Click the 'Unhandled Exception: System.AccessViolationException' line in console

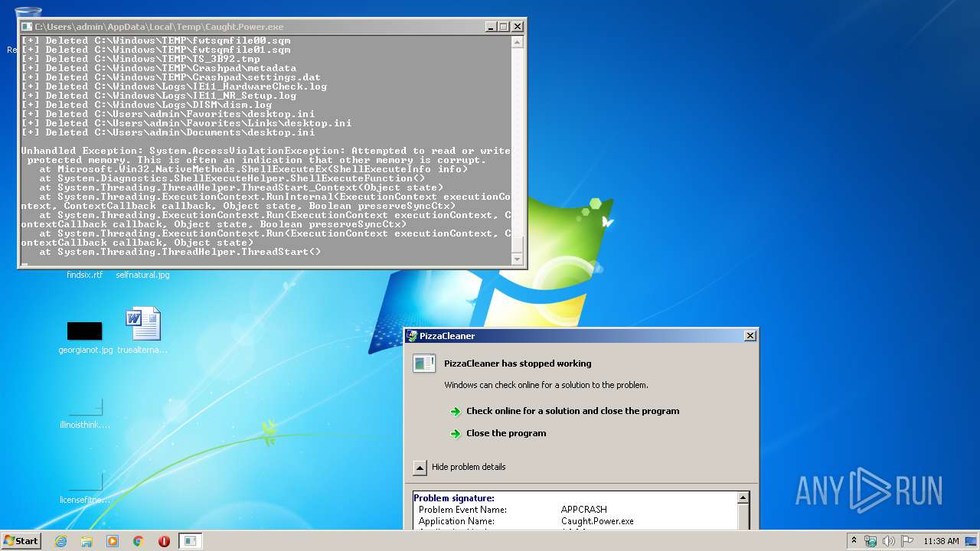click(266, 151)
